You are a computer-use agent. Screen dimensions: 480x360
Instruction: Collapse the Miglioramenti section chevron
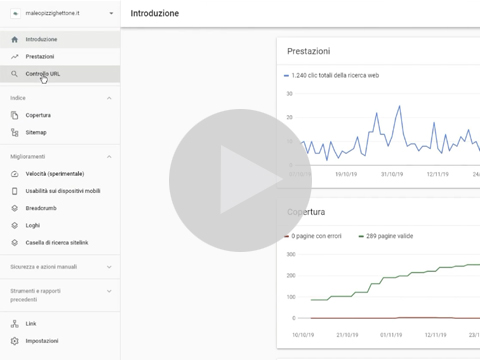point(109,157)
